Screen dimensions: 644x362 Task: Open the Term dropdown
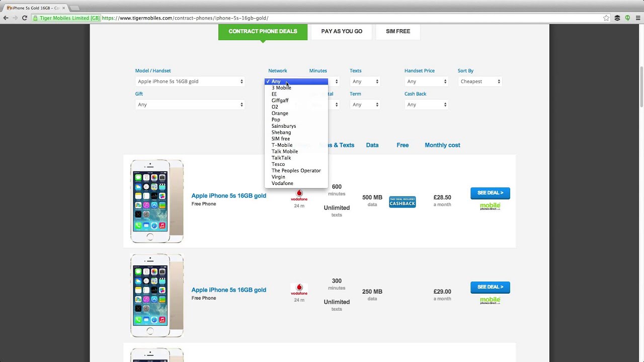[x=365, y=105]
